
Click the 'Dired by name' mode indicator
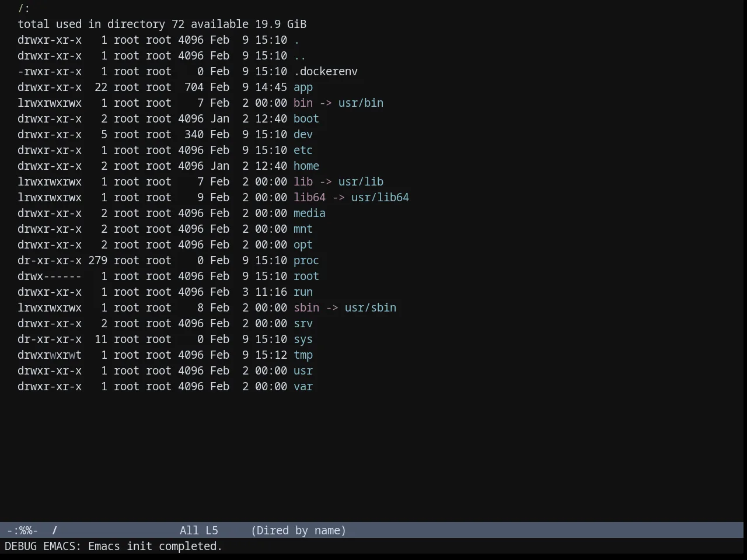(298, 531)
